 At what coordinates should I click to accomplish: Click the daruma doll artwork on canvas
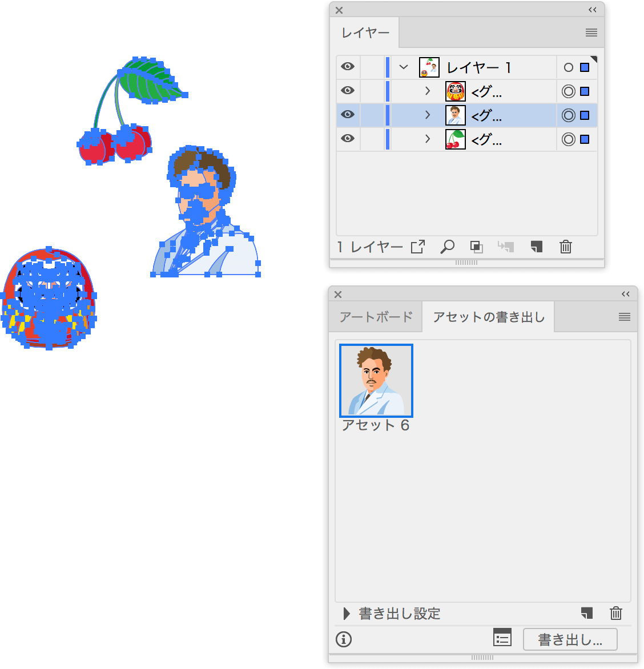(x=49, y=298)
